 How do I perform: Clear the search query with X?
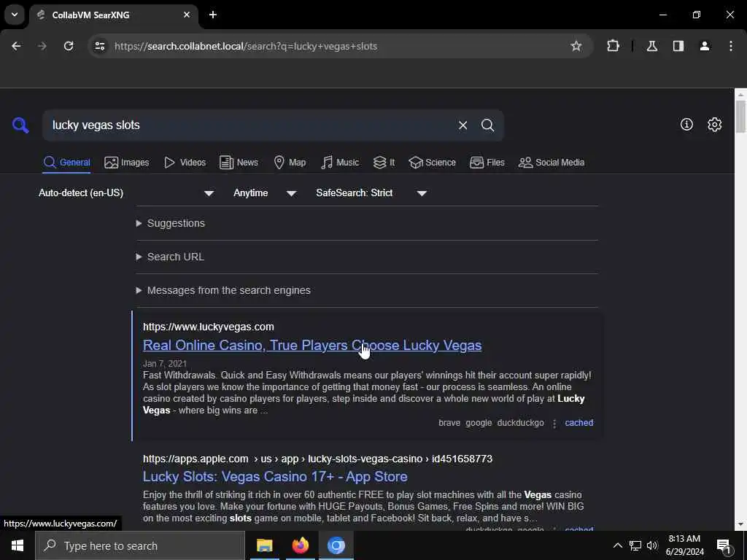(462, 125)
